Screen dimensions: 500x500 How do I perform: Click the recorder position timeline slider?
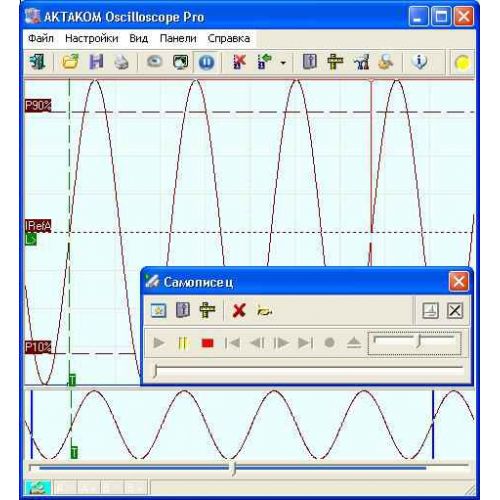click(308, 370)
